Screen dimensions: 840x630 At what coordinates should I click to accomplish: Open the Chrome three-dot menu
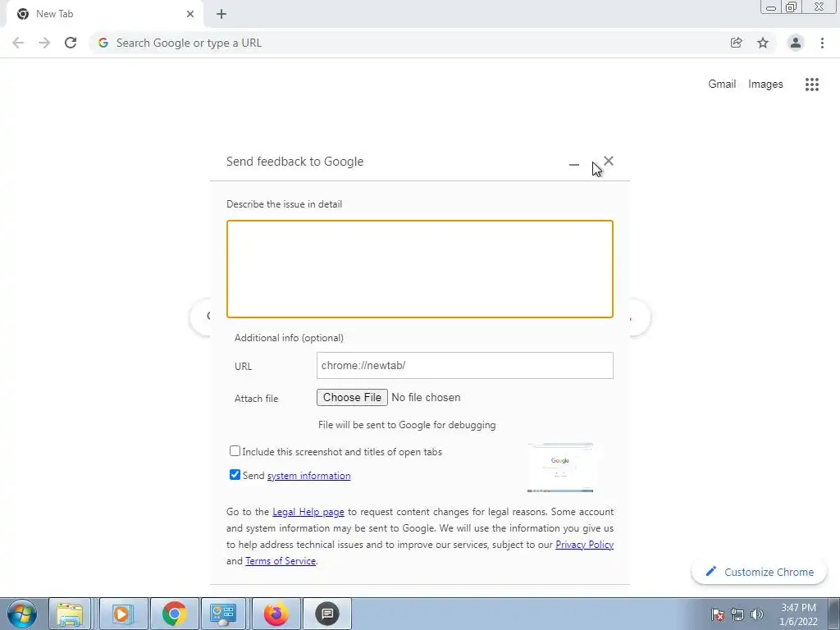(822, 43)
